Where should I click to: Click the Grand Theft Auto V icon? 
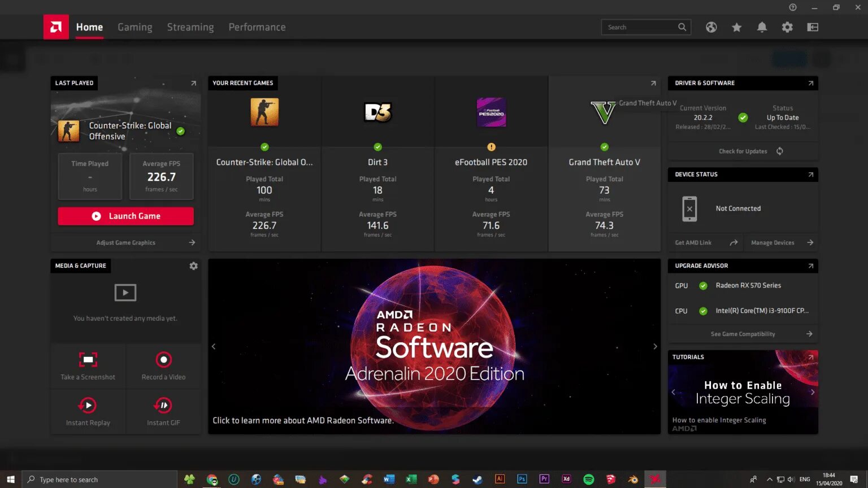click(x=604, y=112)
